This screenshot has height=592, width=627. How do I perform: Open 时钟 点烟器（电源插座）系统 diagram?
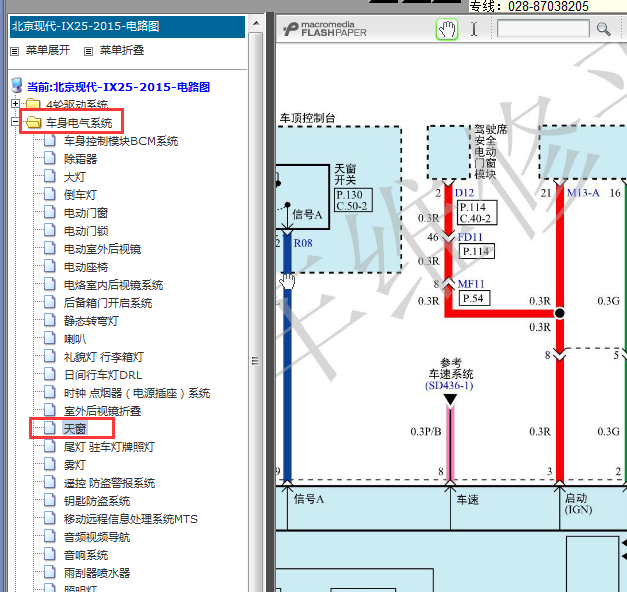point(137,393)
